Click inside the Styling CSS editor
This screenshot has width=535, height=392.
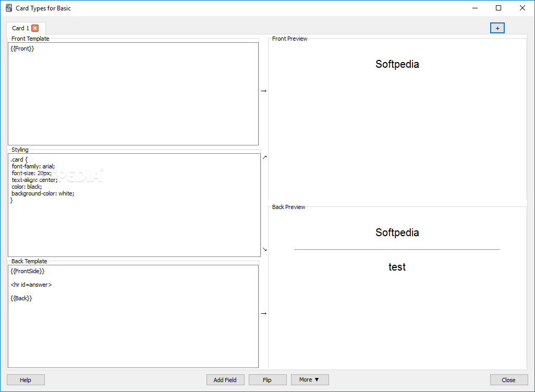click(x=134, y=205)
